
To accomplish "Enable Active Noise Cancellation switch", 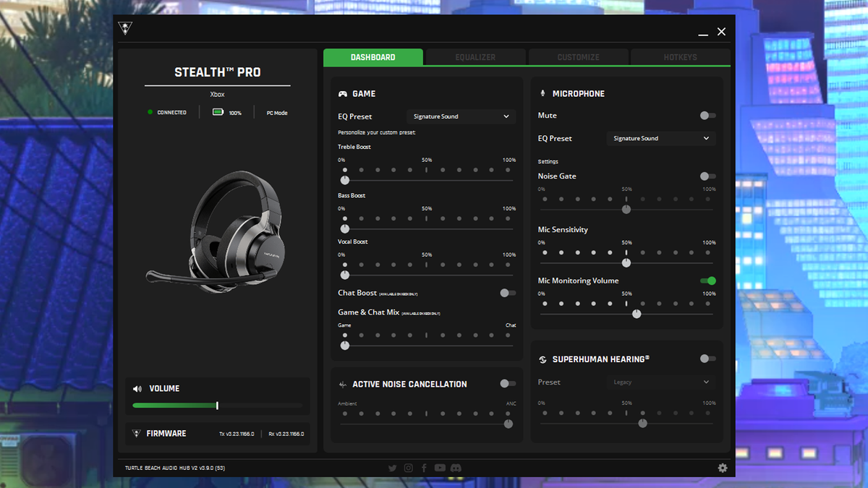I will 509,384.
